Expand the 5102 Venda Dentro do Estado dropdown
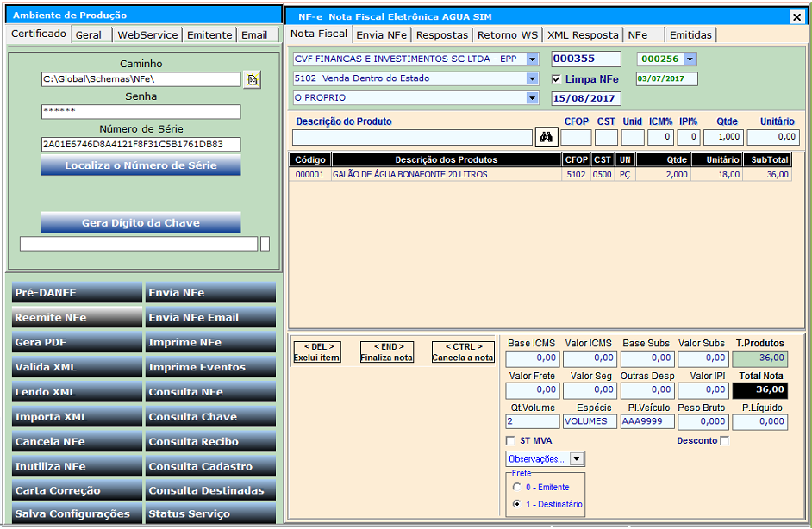Image resolution: width=812 pixels, height=529 pixels. point(533,78)
